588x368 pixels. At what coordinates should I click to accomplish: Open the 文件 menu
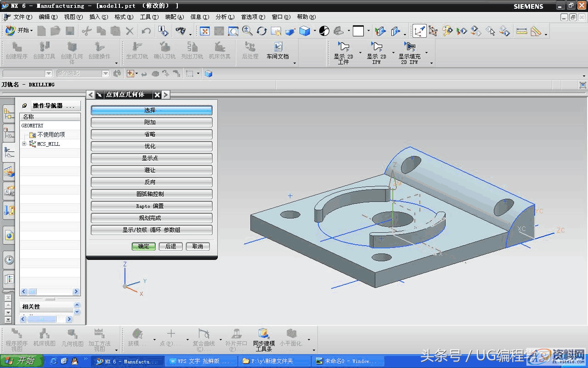22,17
